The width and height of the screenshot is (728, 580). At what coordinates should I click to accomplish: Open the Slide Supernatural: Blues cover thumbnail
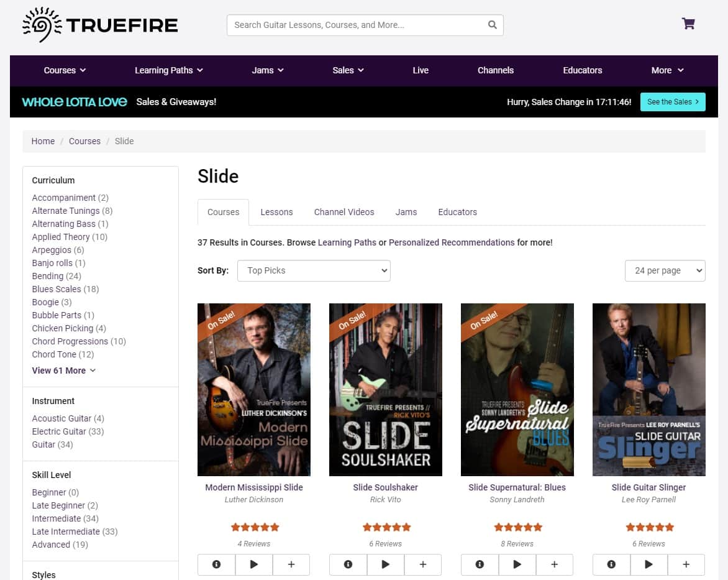point(517,389)
